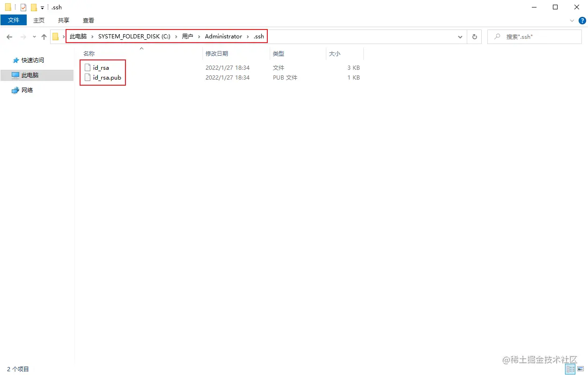The width and height of the screenshot is (588, 375).
Task: Click the 3 KB size cell
Action: click(x=353, y=68)
